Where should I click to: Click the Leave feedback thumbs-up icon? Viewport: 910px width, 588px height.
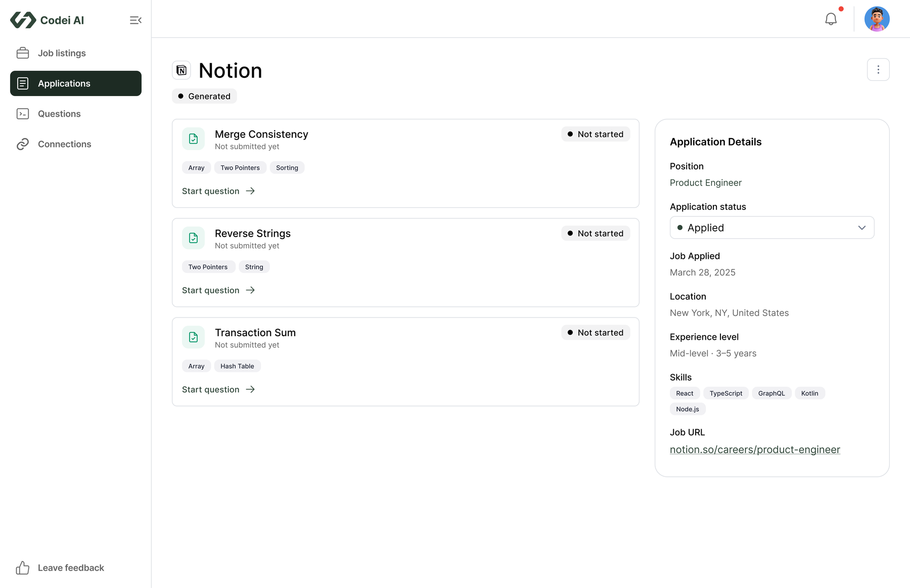coord(23,568)
